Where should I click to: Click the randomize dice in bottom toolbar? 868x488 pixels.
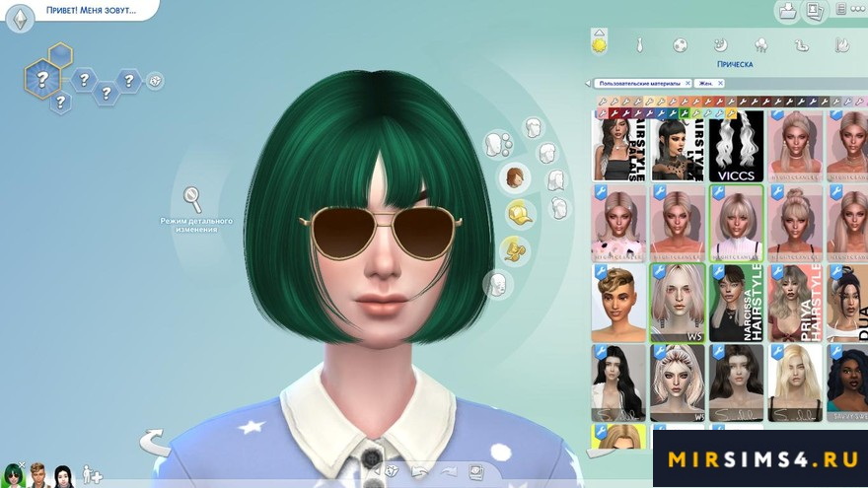point(392,471)
